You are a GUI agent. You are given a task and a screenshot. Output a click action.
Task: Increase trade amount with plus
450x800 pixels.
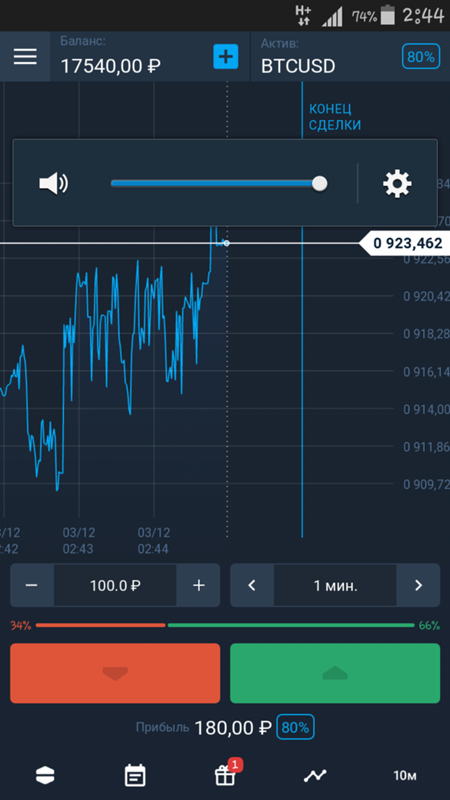pos(198,585)
